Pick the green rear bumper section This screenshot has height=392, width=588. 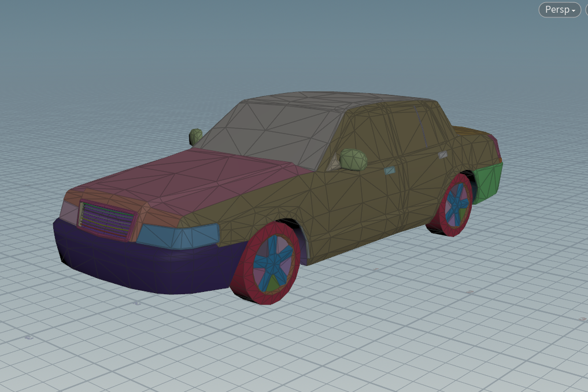(x=489, y=181)
